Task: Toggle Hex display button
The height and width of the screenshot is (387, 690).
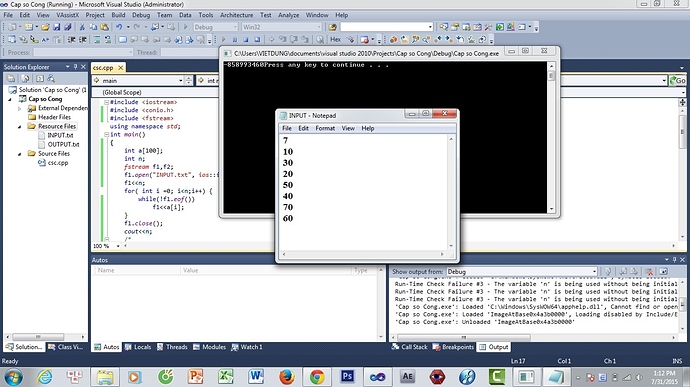Action: coord(335,40)
